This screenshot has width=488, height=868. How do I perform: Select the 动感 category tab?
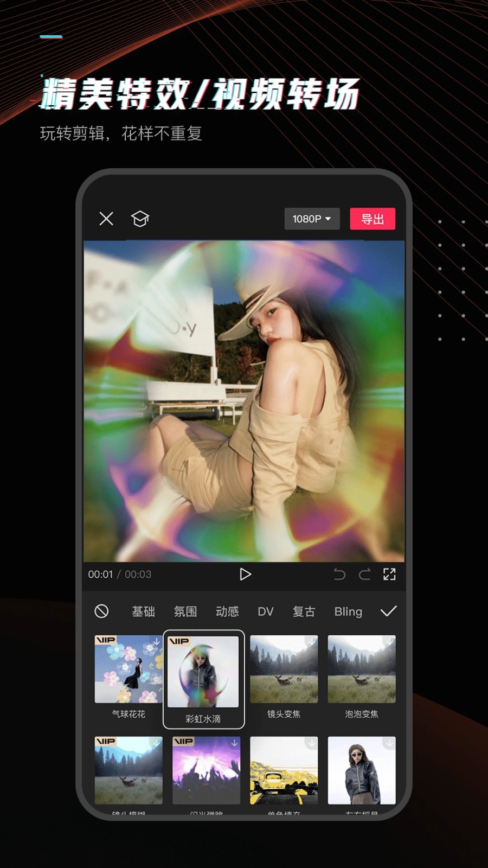point(227,611)
